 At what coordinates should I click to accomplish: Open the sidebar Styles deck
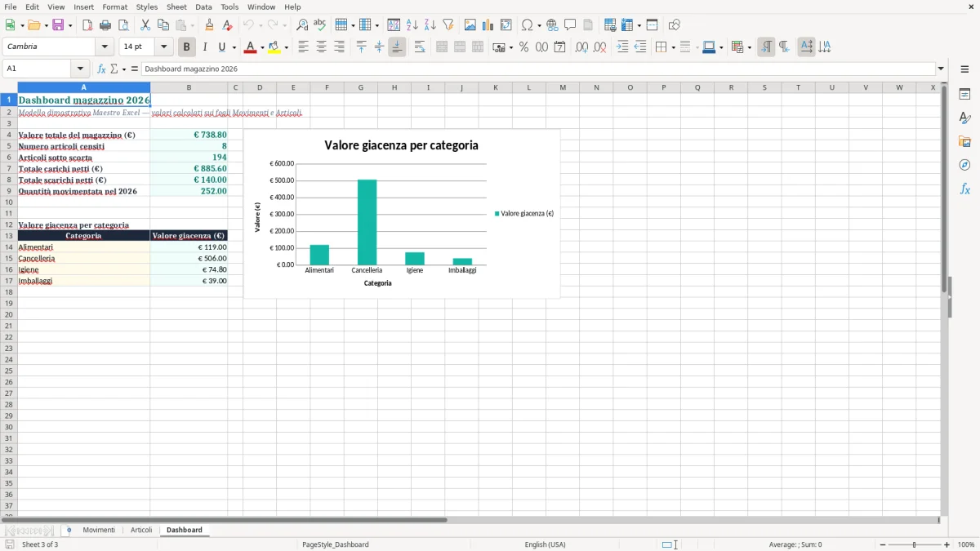pyautogui.click(x=964, y=118)
